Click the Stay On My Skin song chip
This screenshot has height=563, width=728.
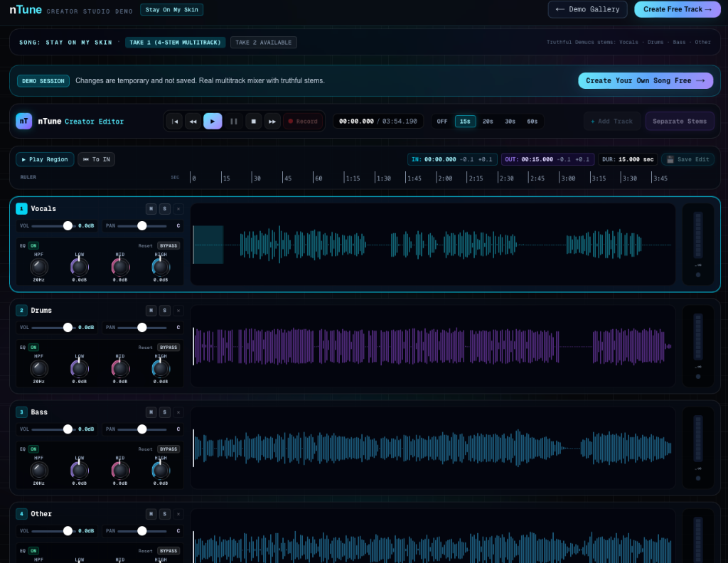(172, 9)
